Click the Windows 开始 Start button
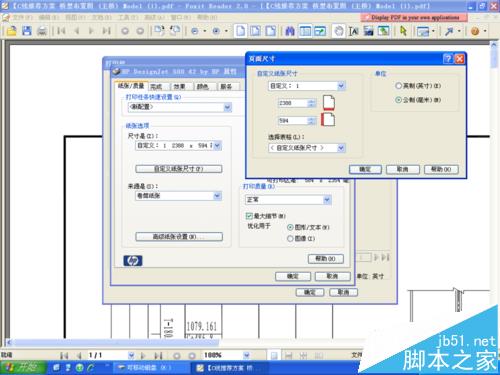The height and width of the screenshot is (375, 500). pos(23,368)
